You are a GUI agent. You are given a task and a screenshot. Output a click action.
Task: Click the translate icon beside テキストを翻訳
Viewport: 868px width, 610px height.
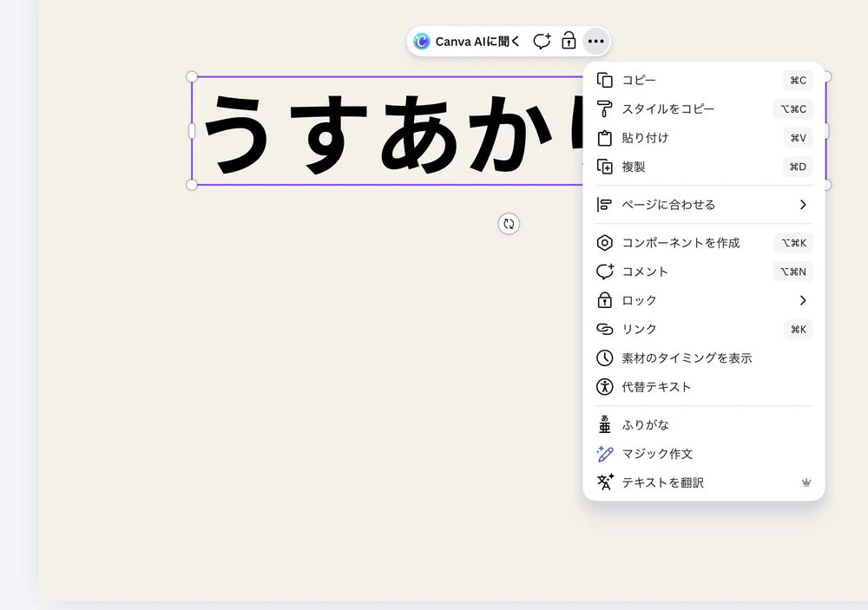[605, 482]
